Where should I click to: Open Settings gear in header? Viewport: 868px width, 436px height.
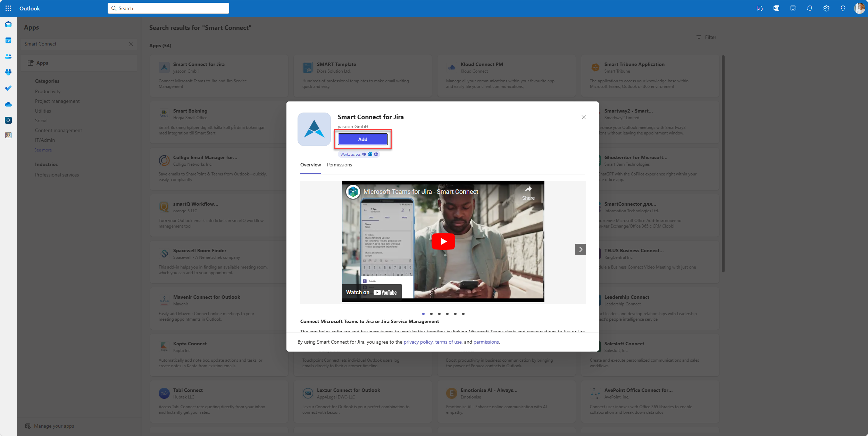coord(826,8)
